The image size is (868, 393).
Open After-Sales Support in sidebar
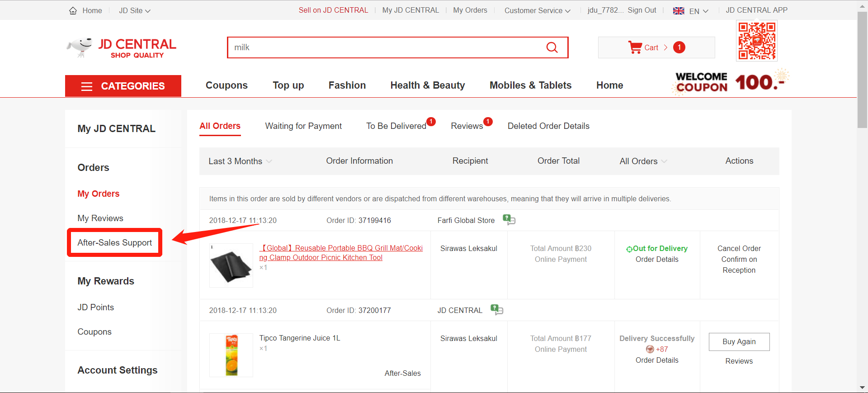[115, 243]
